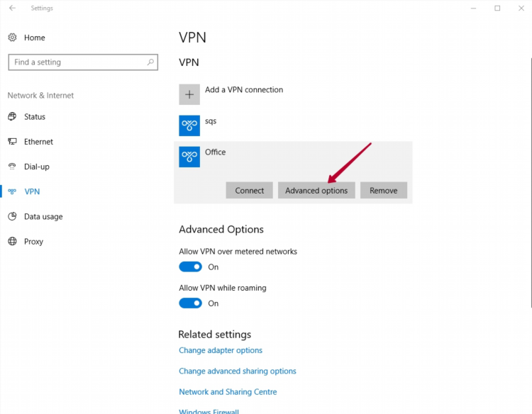Open Change adapter options link
The width and height of the screenshot is (532, 414).
(x=221, y=350)
